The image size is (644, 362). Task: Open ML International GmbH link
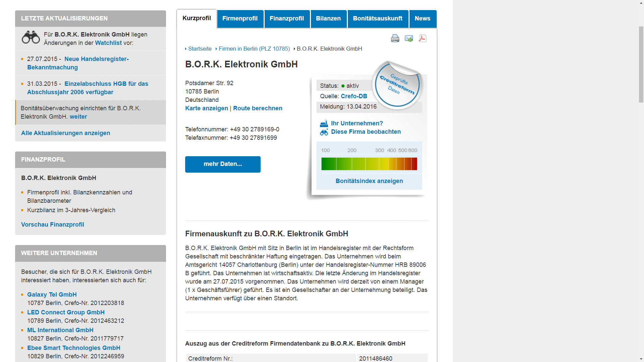[60, 330]
